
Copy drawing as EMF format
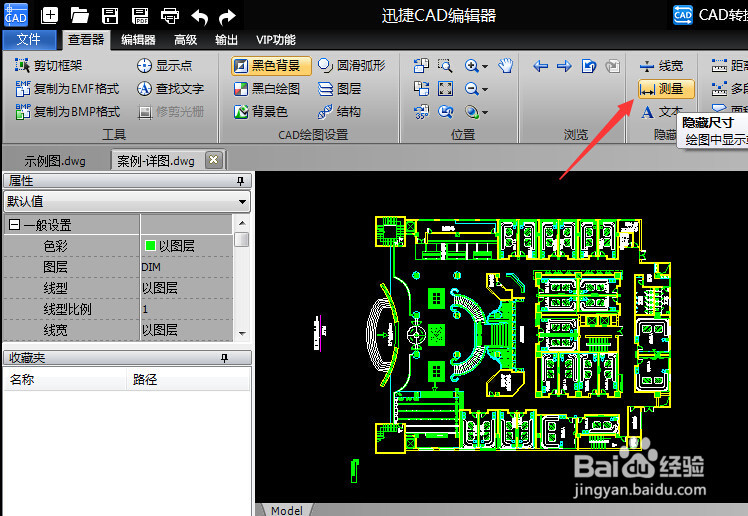click(67, 89)
